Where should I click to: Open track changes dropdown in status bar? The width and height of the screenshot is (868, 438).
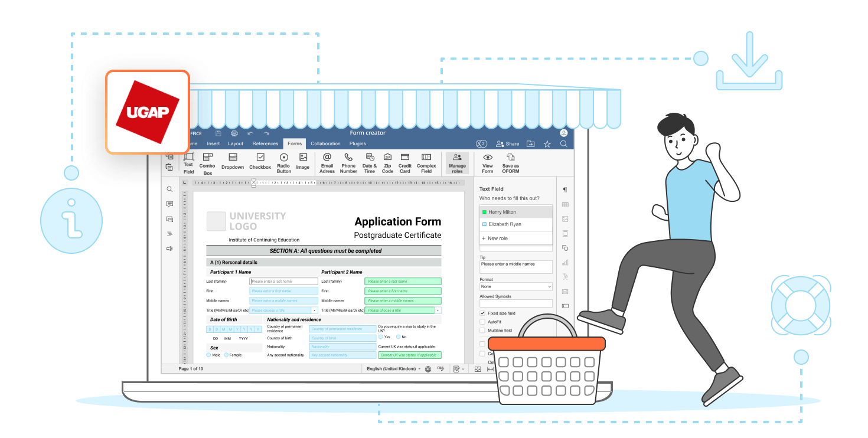point(458,369)
